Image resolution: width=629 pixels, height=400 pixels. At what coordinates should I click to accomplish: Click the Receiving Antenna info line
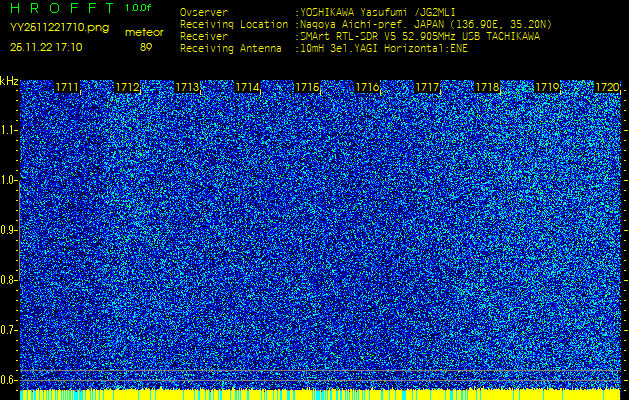coord(324,49)
